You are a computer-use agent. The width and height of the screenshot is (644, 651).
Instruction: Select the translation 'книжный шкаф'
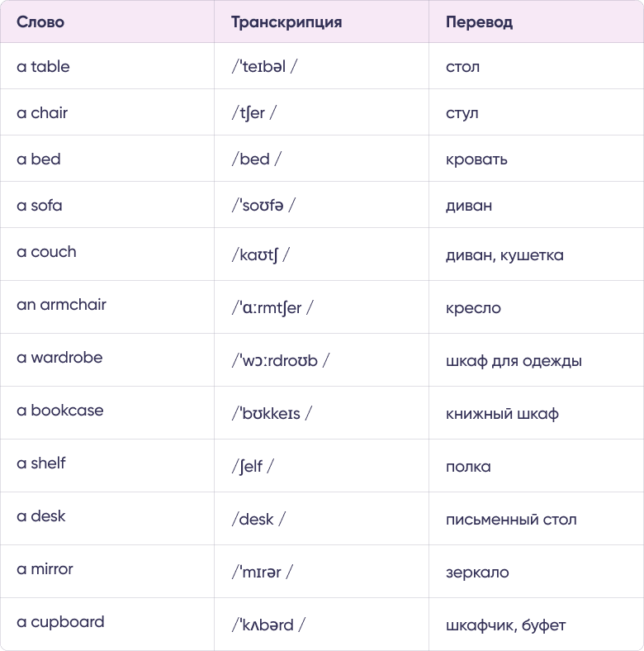(x=502, y=414)
